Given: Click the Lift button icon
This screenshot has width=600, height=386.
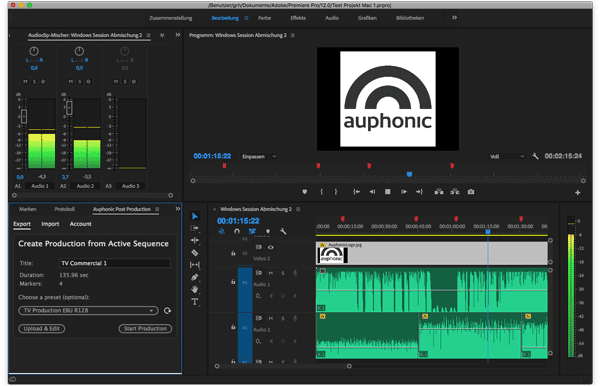Looking at the screenshot, I should click(439, 192).
